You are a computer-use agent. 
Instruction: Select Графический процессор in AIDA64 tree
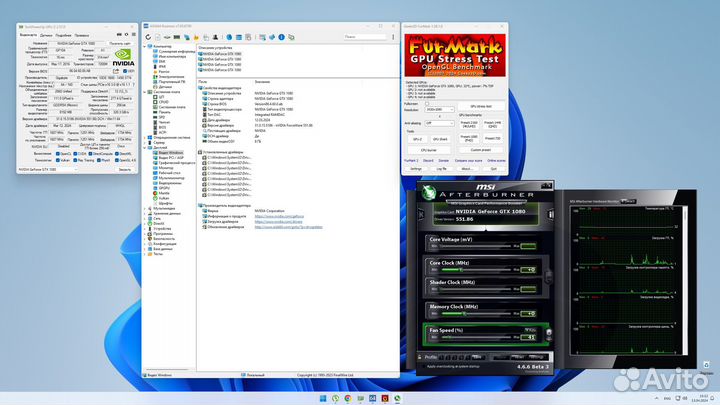click(174, 163)
